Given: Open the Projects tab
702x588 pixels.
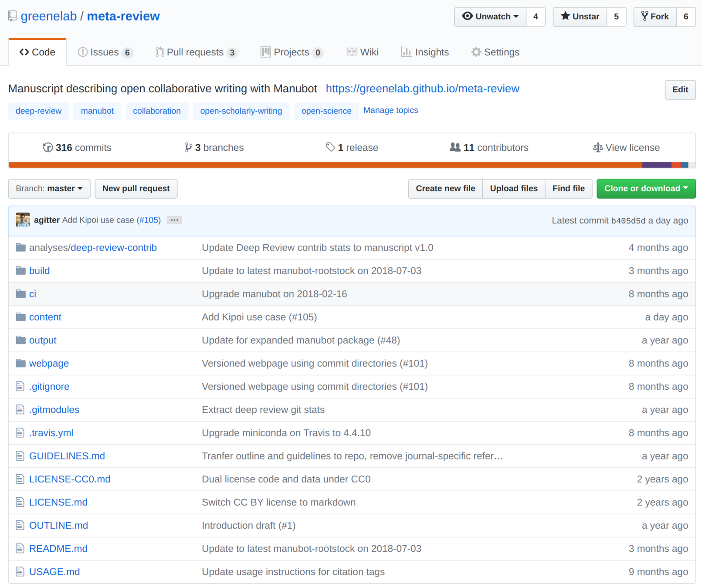Looking at the screenshot, I should tap(292, 52).
